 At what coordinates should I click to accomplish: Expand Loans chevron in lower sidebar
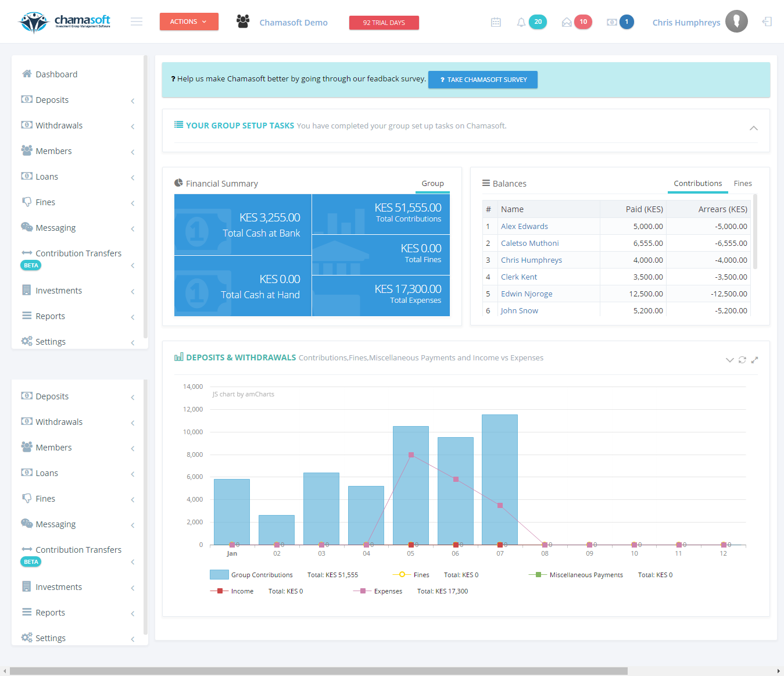(x=133, y=474)
